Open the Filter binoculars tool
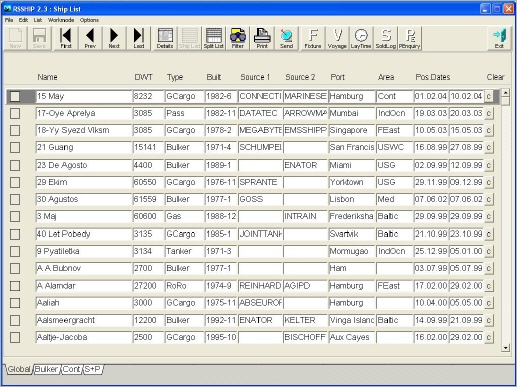The height and width of the screenshot is (387, 517). click(238, 38)
